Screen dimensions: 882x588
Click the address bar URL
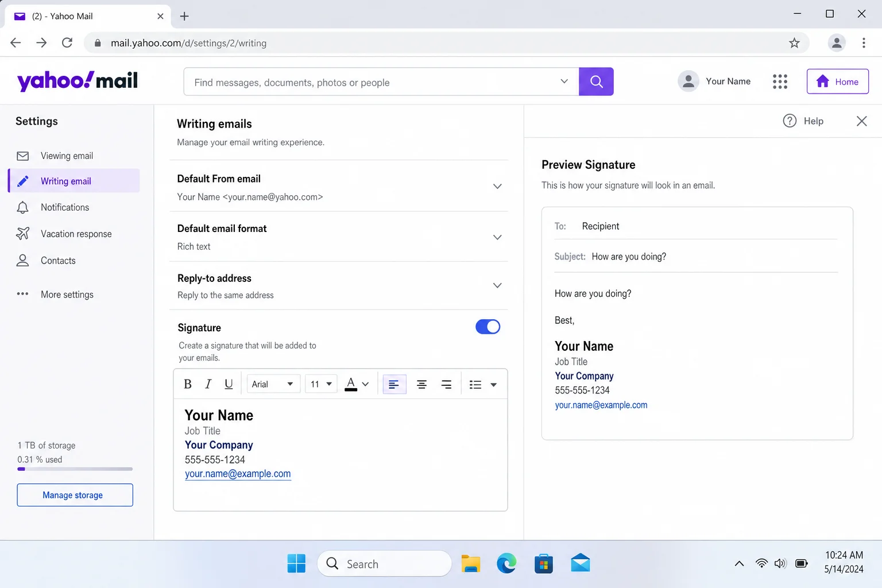pos(188,43)
